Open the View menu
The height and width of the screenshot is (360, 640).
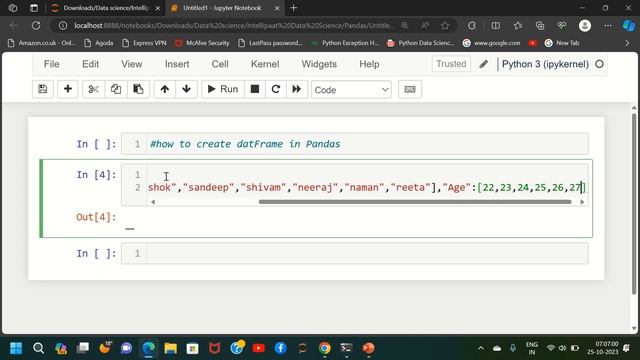click(131, 64)
